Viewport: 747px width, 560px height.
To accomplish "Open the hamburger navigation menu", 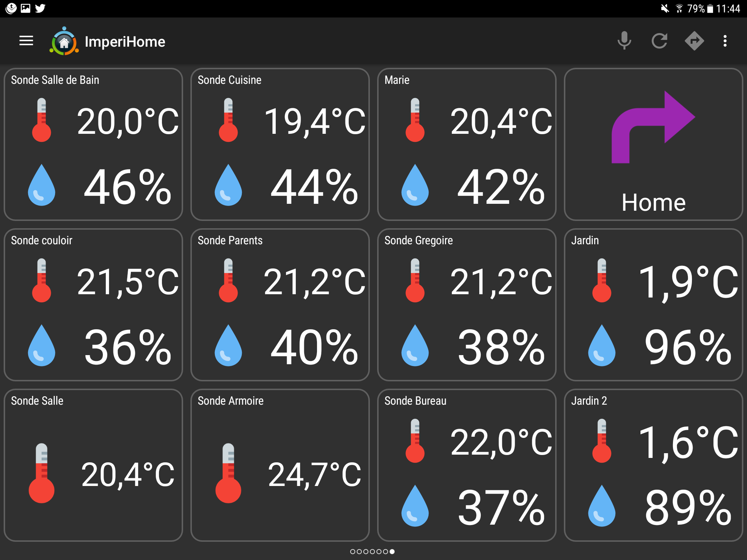I will 26,41.
